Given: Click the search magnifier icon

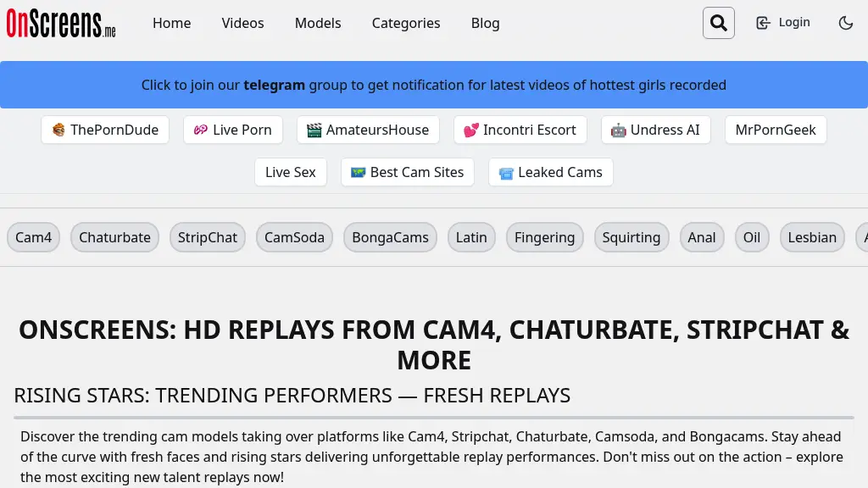Looking at the screenshot, I should click(718, 23).
